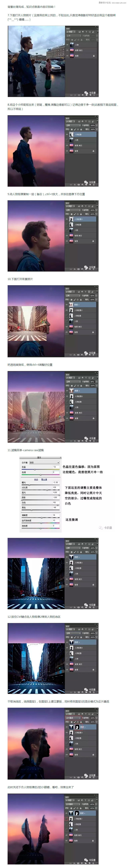Screen dimensions: 128x868
Task: Click add-mask icon in last screenshot's Layers panel
Action: pos(78,863)
